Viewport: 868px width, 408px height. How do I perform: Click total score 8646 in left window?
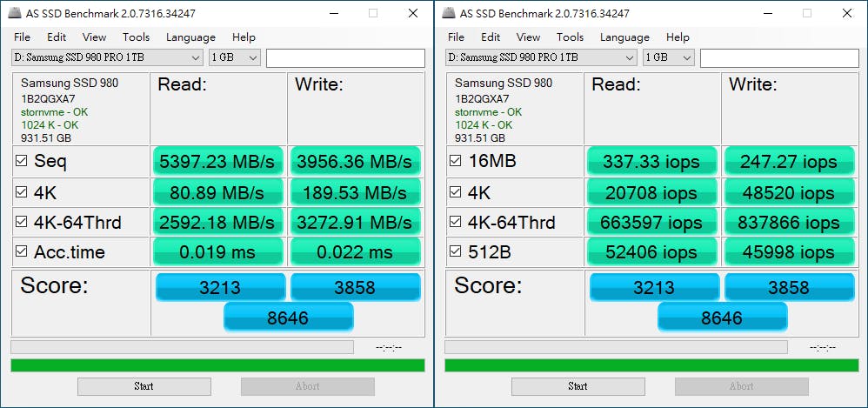tap(289, 318)
